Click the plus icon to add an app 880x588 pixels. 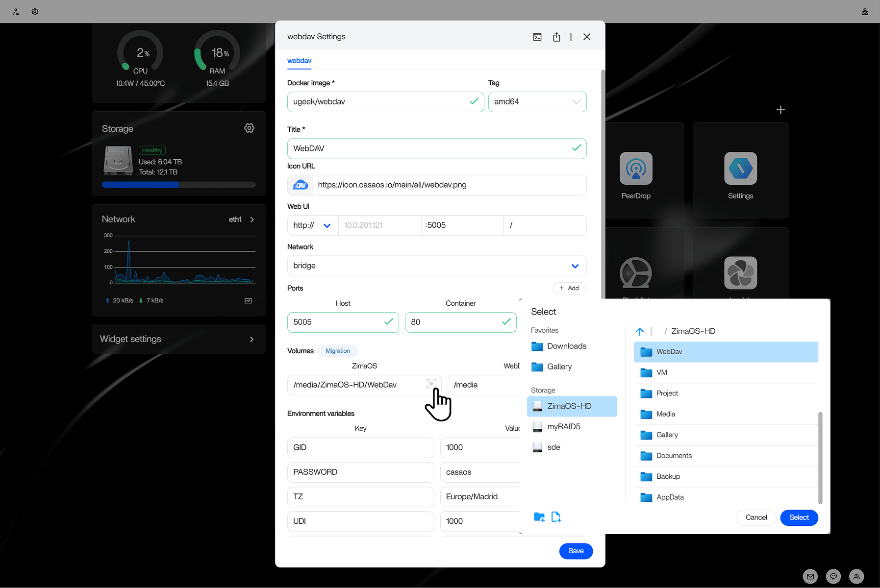tap(780, 110)
